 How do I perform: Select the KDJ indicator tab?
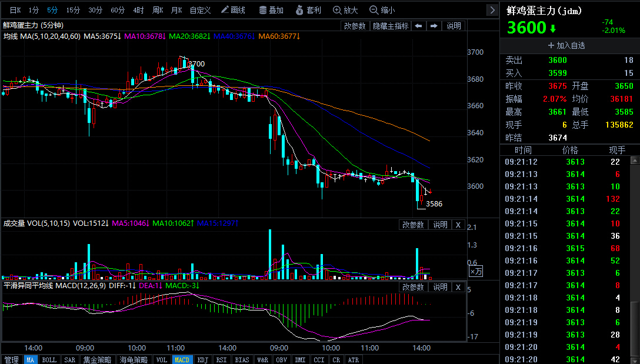point(202,359)
